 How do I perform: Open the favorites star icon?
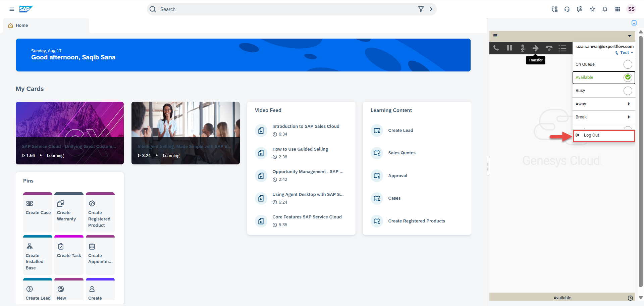[592, 9]
